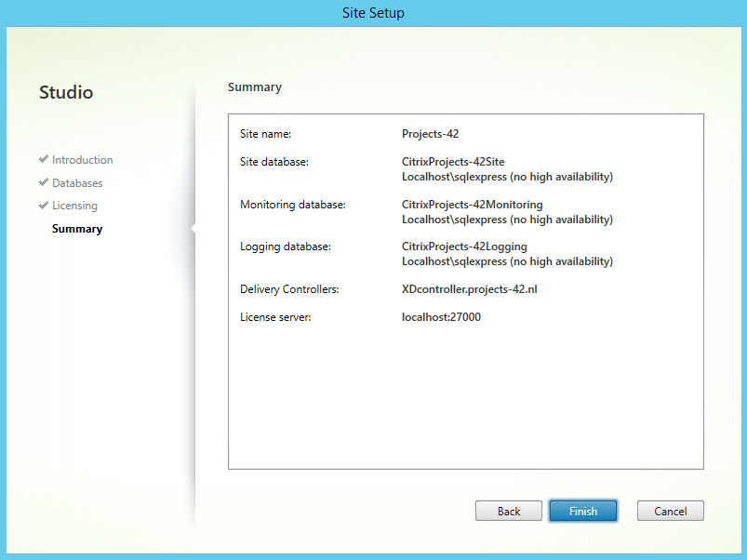747x560 pixels.
Task: Open the Introduction step
Action: [x=83, y=159]
